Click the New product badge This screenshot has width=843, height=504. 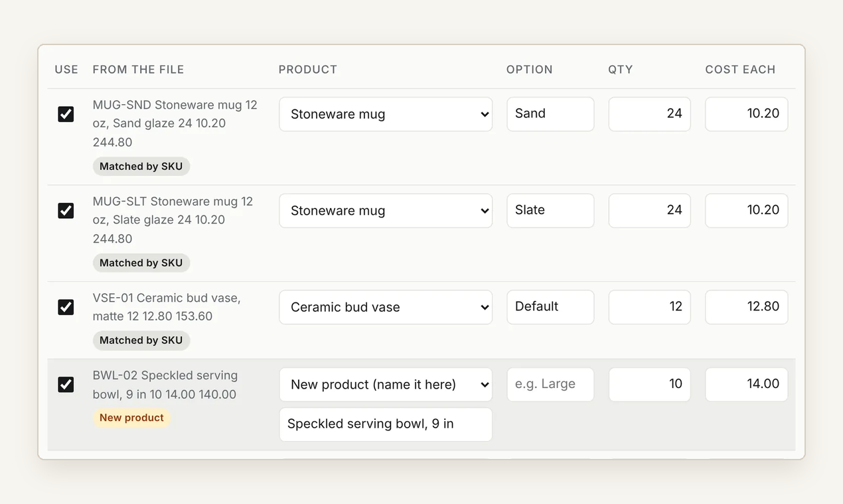tap(131, 418)
